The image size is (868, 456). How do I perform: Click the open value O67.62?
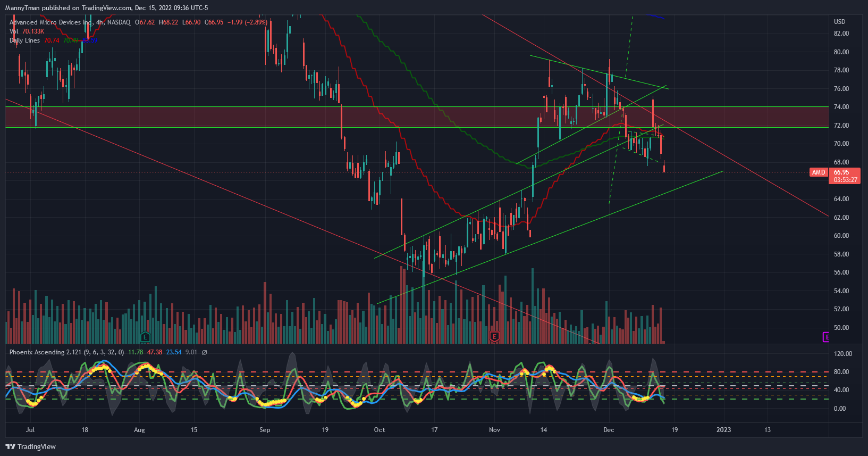point(145,22)
